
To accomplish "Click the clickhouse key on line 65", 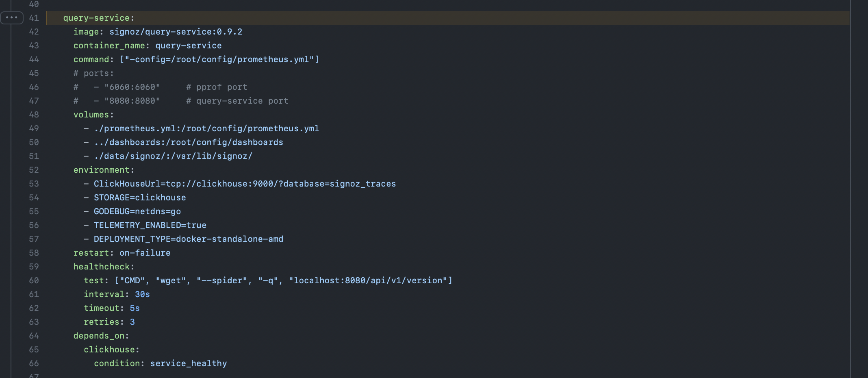I will [x=109, y=350].
